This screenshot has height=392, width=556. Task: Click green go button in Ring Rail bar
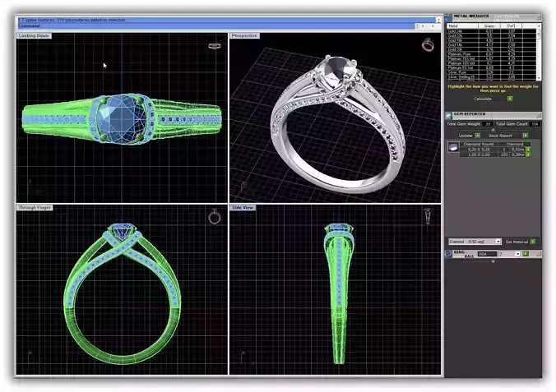click(526, 253)
